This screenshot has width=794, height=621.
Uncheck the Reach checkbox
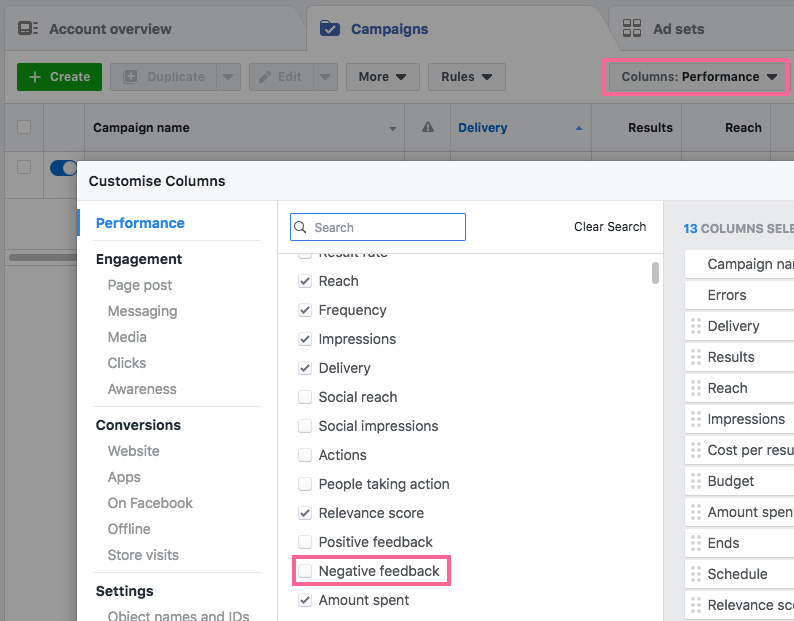(x=305, y=281)
